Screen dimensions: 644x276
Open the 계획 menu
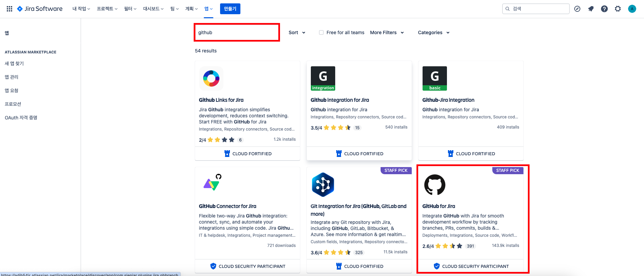(x=191, y=9)
